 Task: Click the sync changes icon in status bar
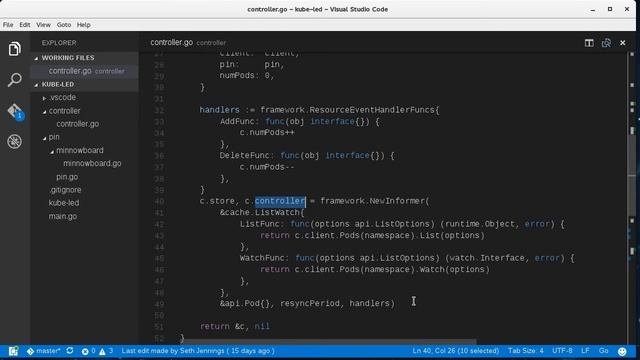(70, 351)
